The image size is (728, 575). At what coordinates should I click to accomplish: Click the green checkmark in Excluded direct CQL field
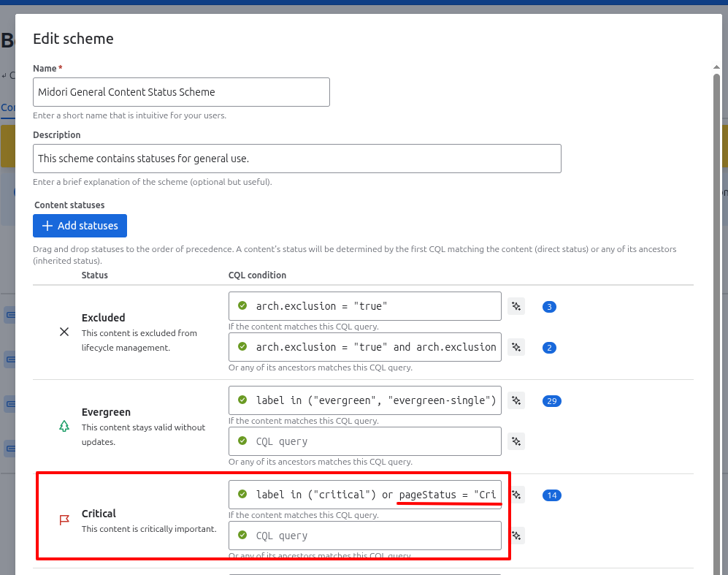pyautogui.click(x=242, y=306)
